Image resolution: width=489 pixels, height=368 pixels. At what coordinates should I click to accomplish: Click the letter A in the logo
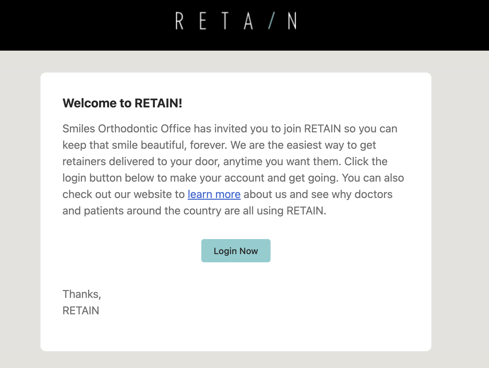248,21
